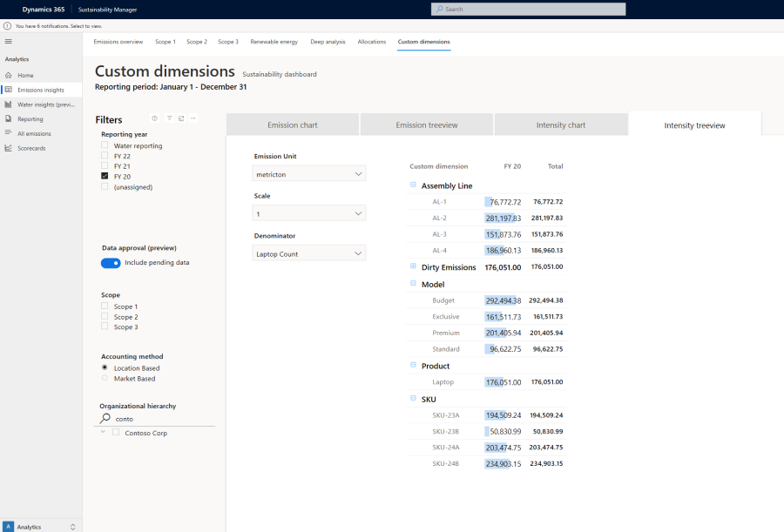Open the Filters pane more options menu
784x532 pixels.
(x=193, y=119)
